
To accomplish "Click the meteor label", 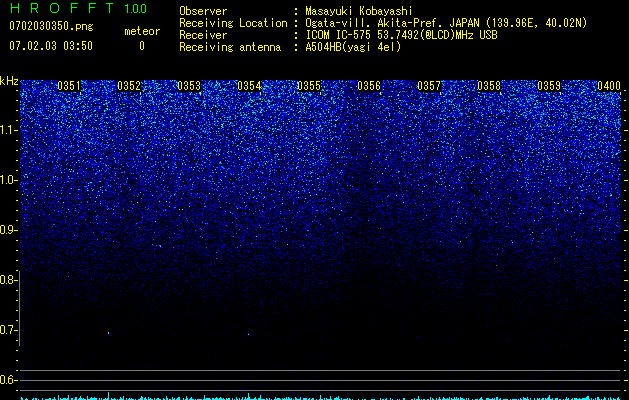I will click(x=142, y=31).
